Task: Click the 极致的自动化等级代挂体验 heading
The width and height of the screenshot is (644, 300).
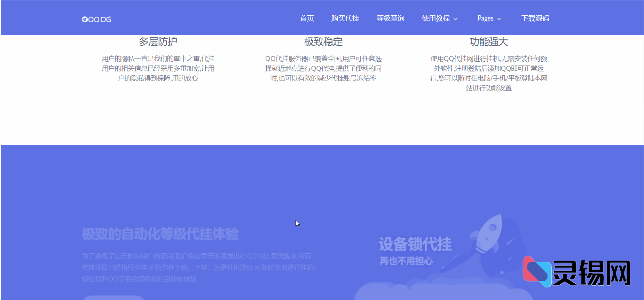Action: (x=160, y=234)
